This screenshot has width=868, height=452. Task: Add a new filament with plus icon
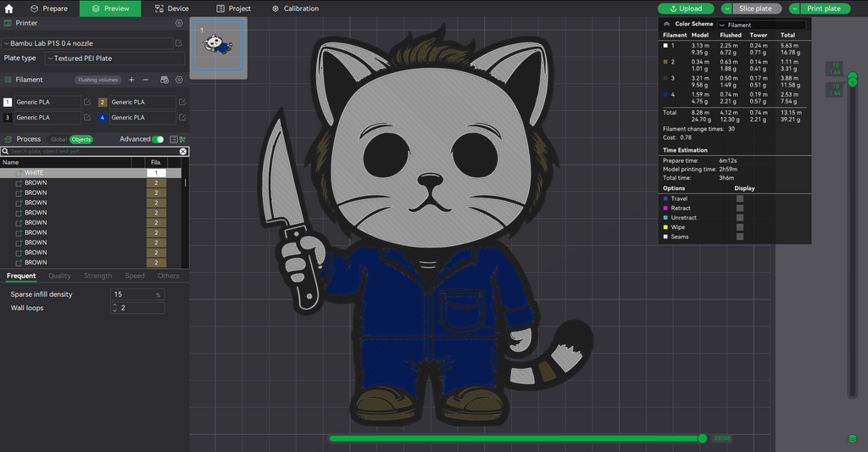(131, 80)
